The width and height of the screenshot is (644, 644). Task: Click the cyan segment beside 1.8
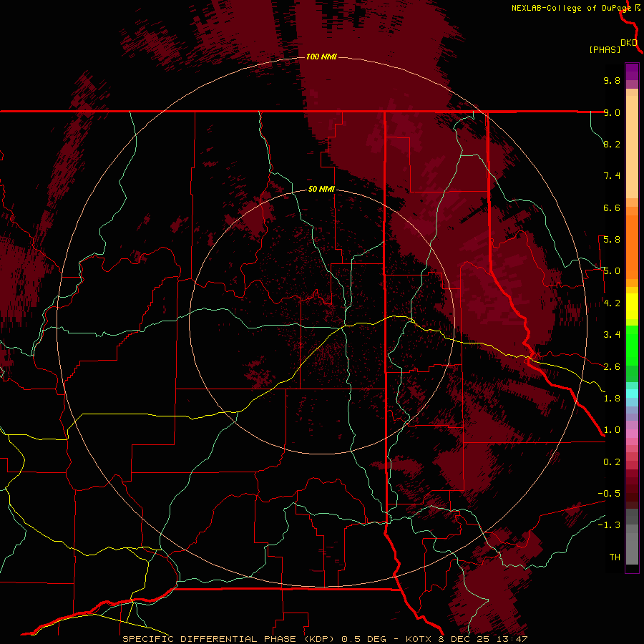click(x=632, y=394)
